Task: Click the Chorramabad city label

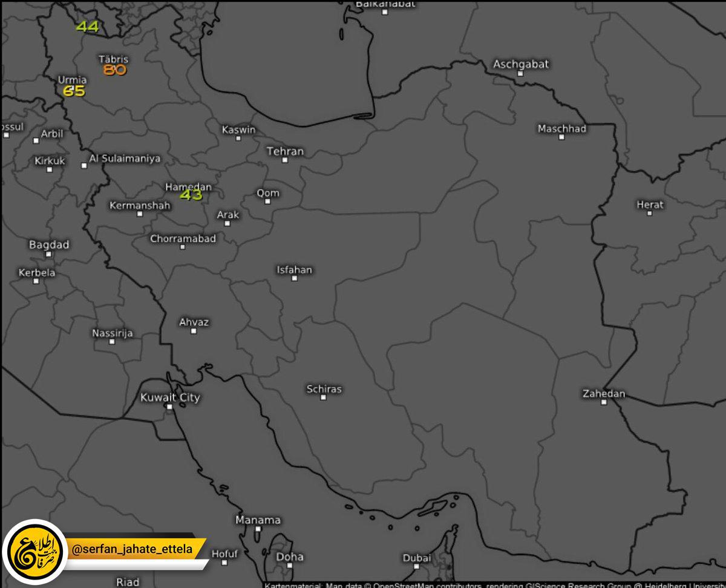Action: click(183, 238)
